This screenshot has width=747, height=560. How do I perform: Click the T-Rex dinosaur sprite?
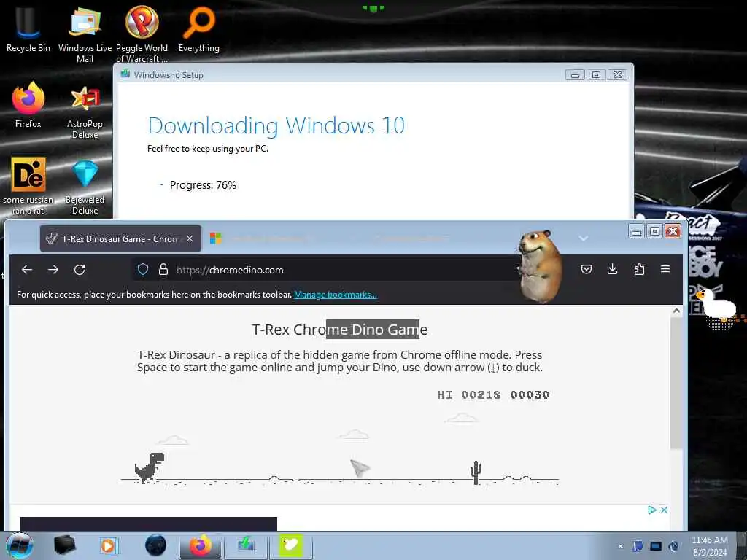coord(150,467)
